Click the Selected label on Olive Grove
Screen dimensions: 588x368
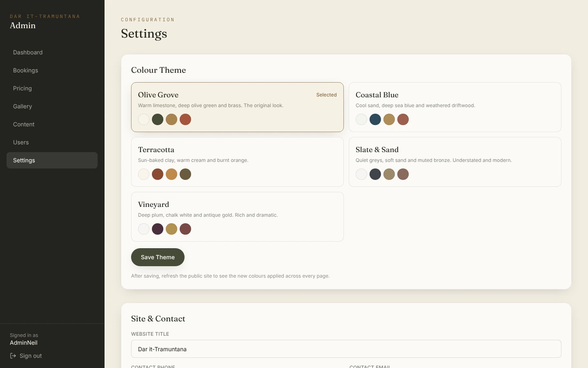tap(326, 95)
